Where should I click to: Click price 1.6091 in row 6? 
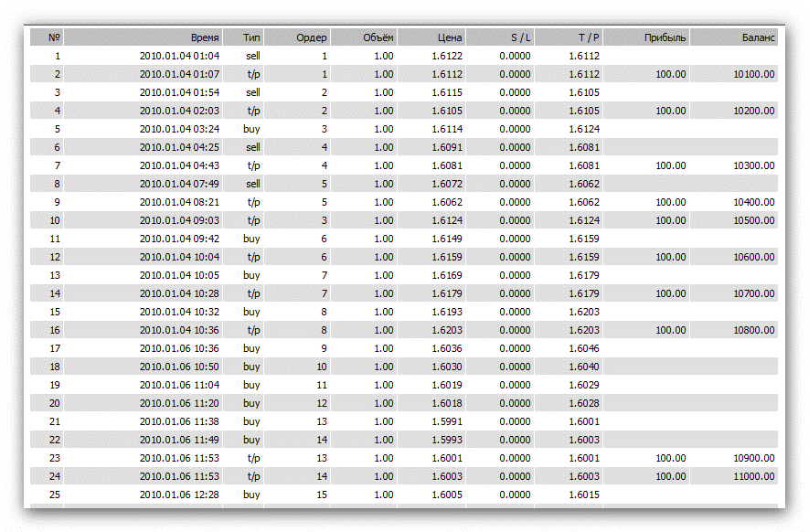click(x=447, y=147)
